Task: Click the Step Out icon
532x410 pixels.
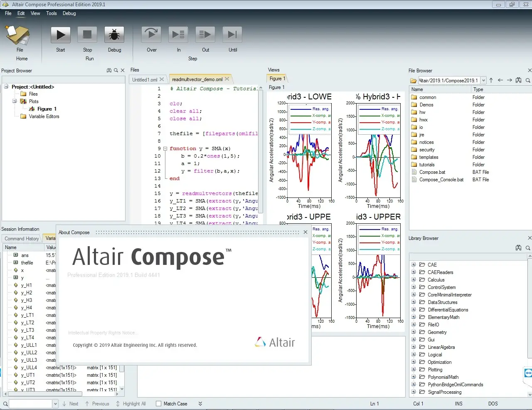Action: coord(205,35)
